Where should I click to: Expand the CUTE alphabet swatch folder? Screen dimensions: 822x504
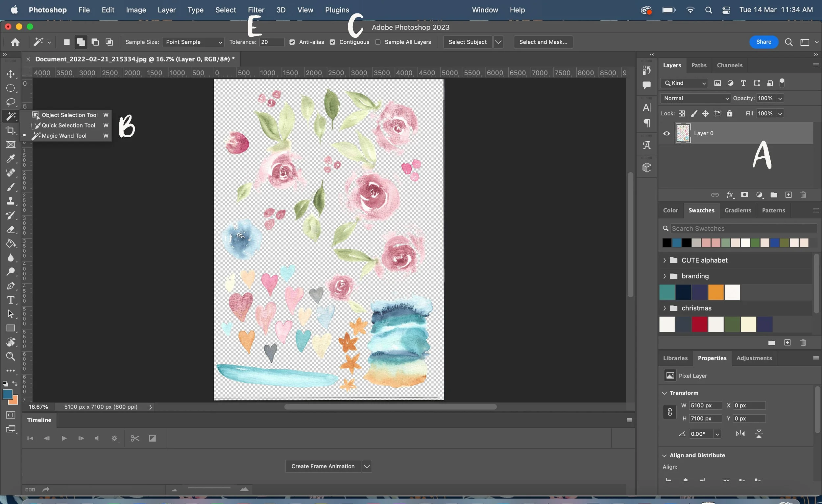664,260
